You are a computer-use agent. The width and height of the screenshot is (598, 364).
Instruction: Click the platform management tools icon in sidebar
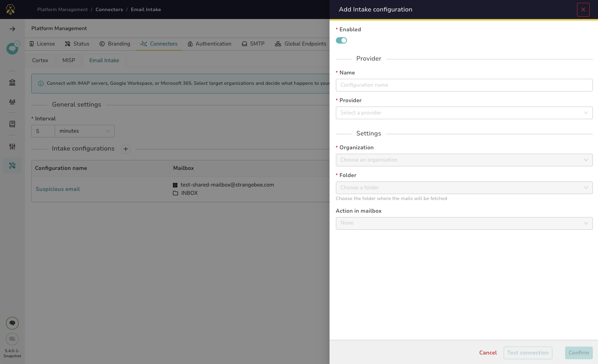[x=12, y=166]
